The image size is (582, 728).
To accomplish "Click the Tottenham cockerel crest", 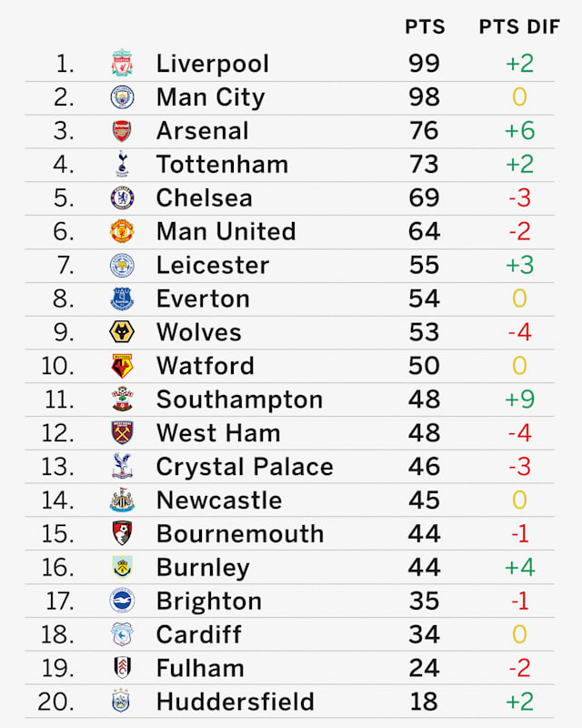I will (x=122, y=164).
